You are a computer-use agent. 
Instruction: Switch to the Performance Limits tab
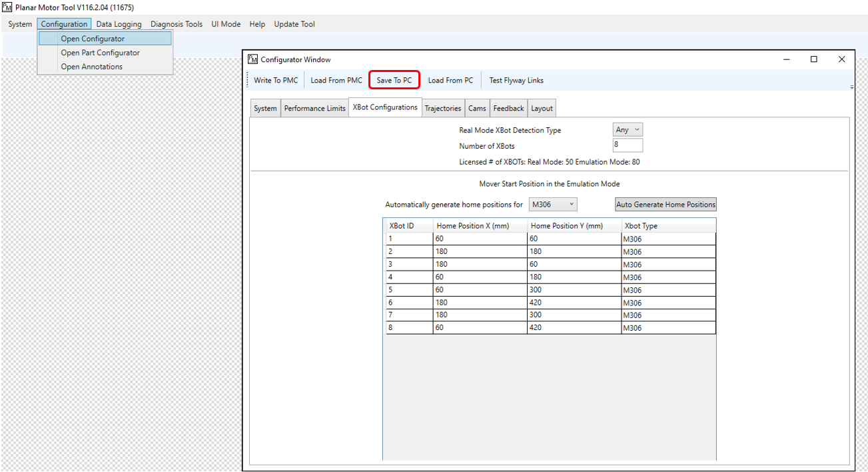pyautogui.click(x=314, y=109)
